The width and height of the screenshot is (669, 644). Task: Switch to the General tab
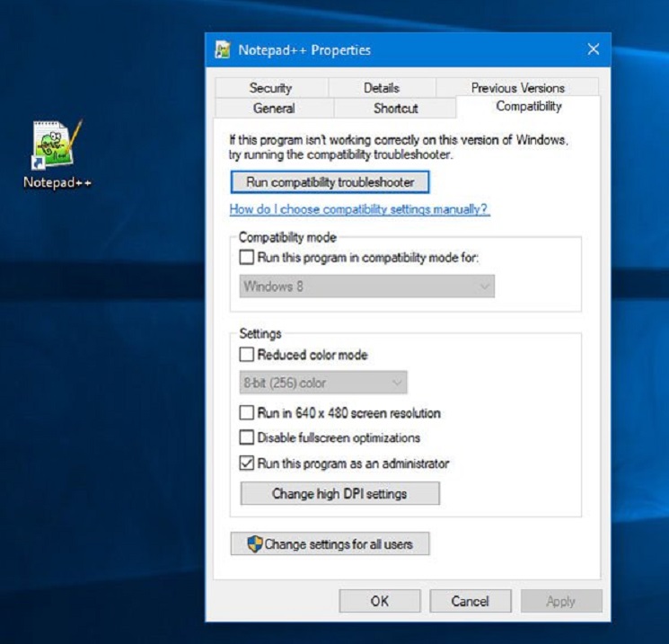274,108
